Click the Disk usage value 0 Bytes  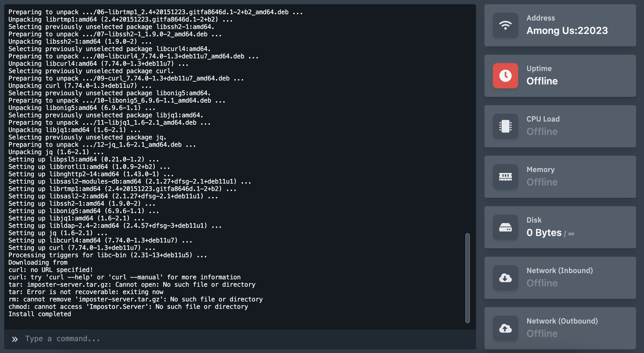[x=544, y=233]
